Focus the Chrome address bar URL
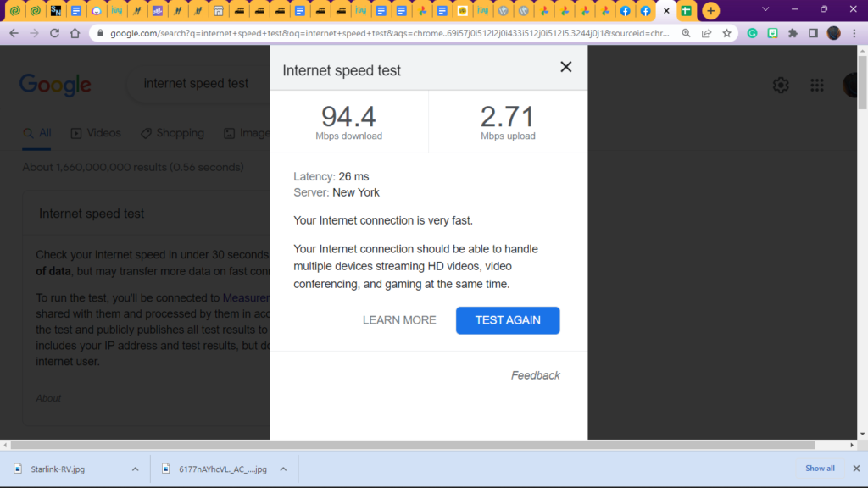 pos(390,33)
